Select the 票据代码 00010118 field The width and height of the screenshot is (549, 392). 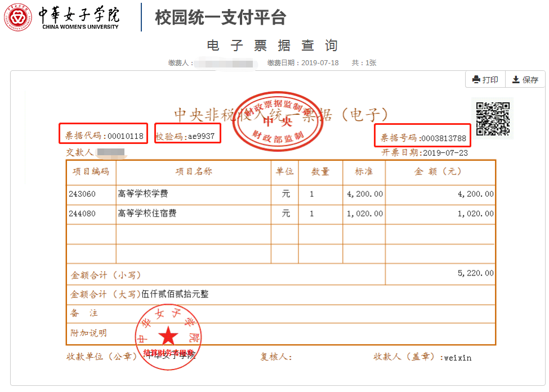coord(104,136)
